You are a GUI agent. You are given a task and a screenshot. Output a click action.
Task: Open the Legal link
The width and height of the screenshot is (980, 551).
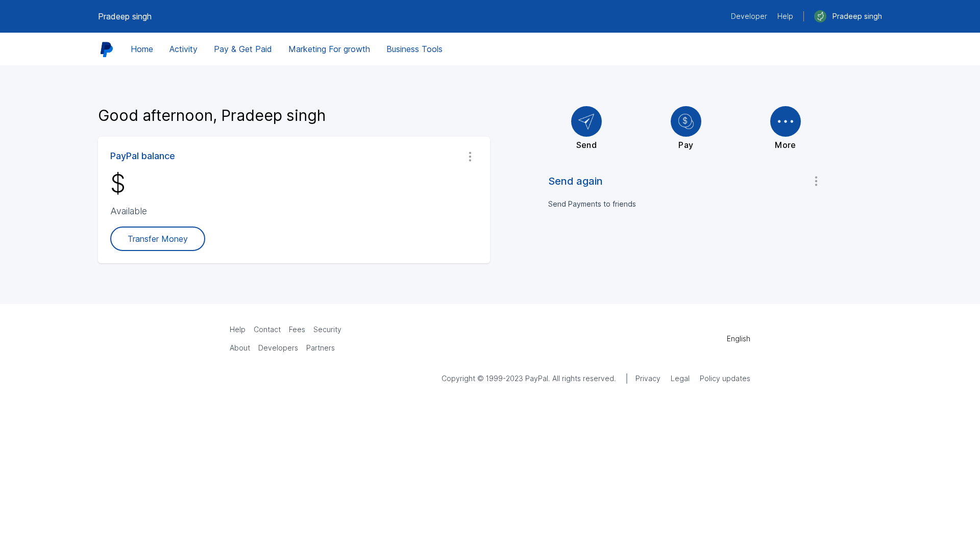point(680,379)
